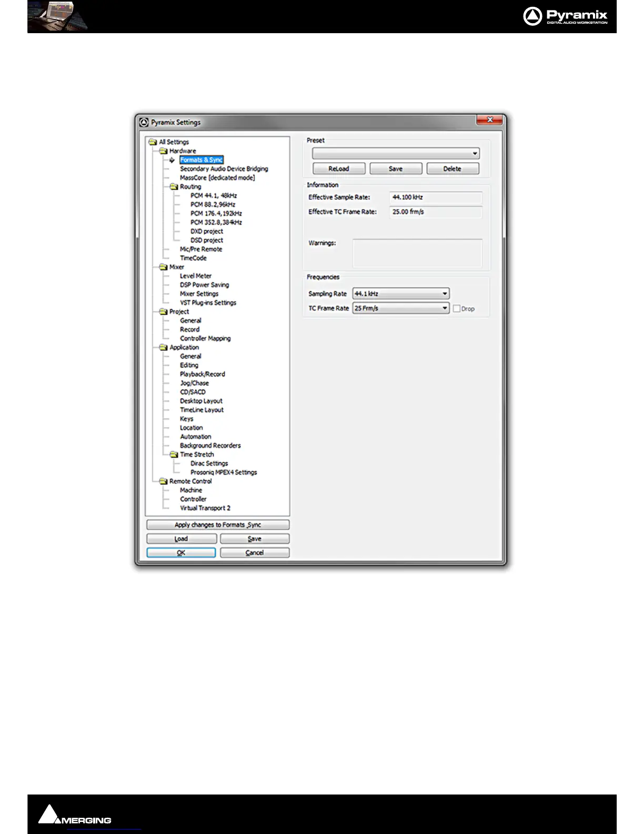Viewport: 644px width, 834px height.
Task: Click the Routing folder icon
Action: point(174,187)
